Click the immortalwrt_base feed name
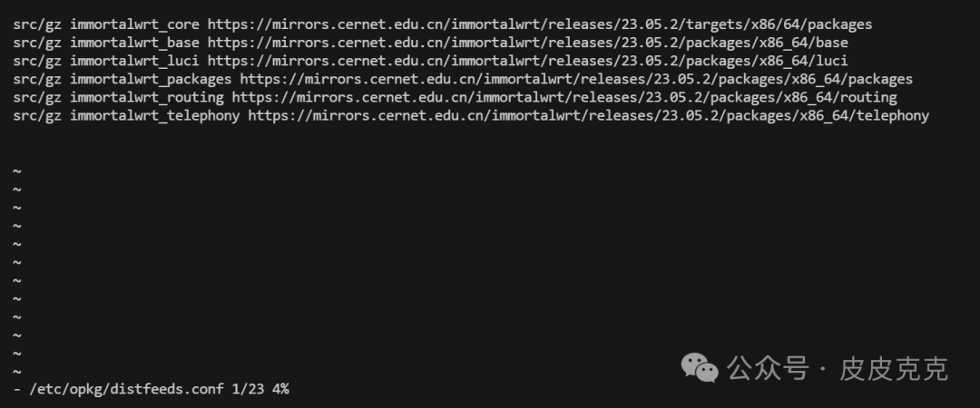This screenshot has width=980, height=408. pyautogui.click(x=134, y=44)
